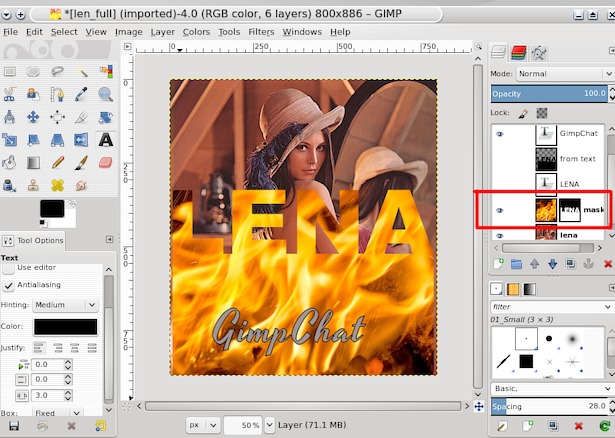Screen dimensions: 615x438
Task: Hide the fire mask layer using its eye
Action: (x=499, y=211)
